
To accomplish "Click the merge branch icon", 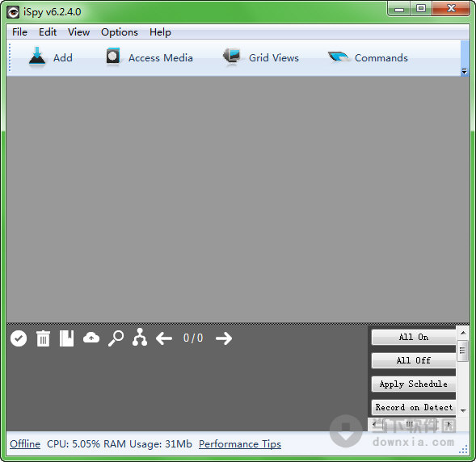I will click(140, 337).
